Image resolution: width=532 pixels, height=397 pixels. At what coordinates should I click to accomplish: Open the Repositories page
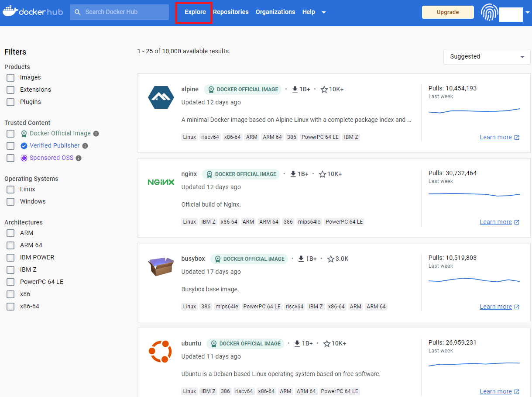231,12
